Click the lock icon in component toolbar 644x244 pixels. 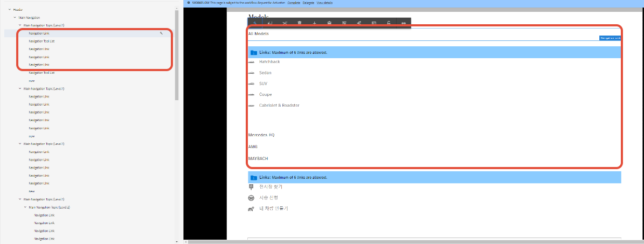point(389,23)
